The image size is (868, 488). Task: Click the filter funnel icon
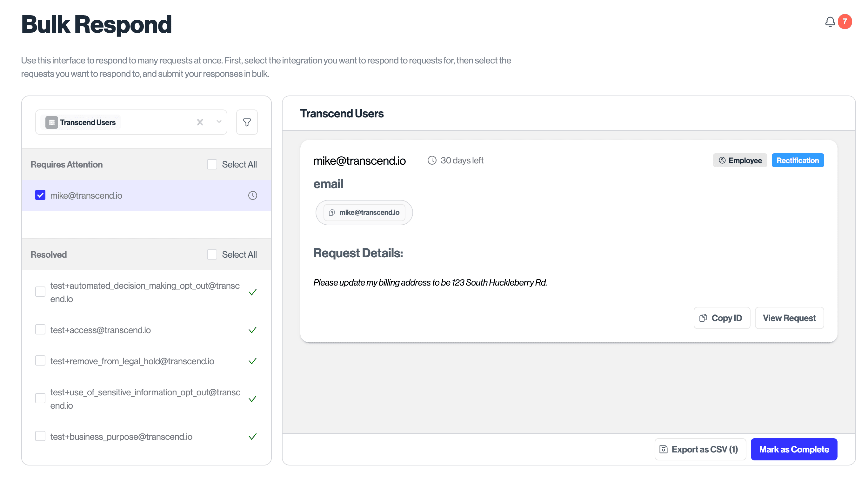coord(247,122)
